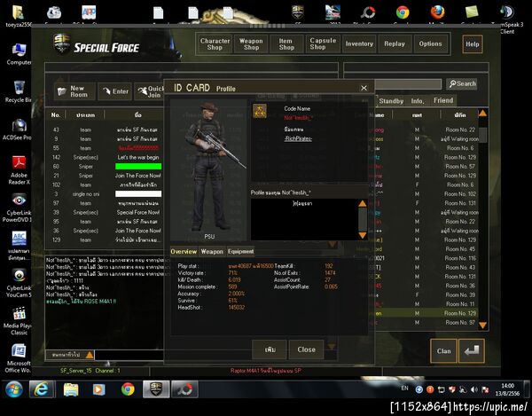Close the ID Card dialog with X
The width and height of the screenshot is (532, 416).
pos(364,88)
